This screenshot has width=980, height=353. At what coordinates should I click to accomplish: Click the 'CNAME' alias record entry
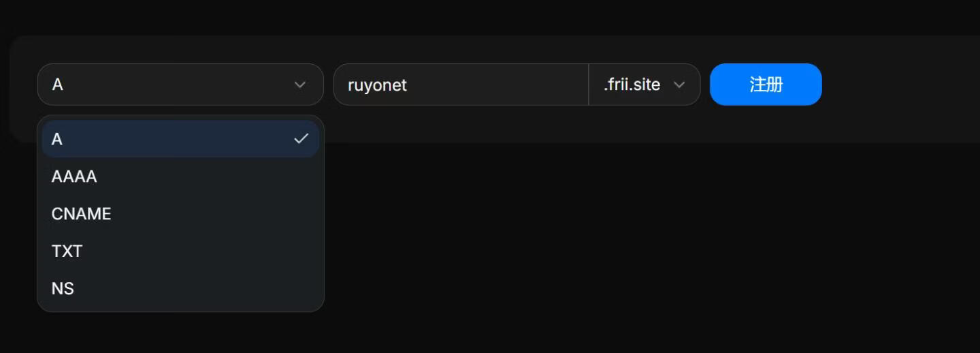coord(81,214)
